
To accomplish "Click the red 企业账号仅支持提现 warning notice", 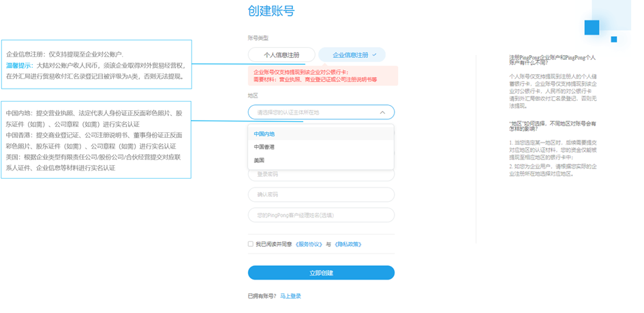I will click(x=323, y=76).
